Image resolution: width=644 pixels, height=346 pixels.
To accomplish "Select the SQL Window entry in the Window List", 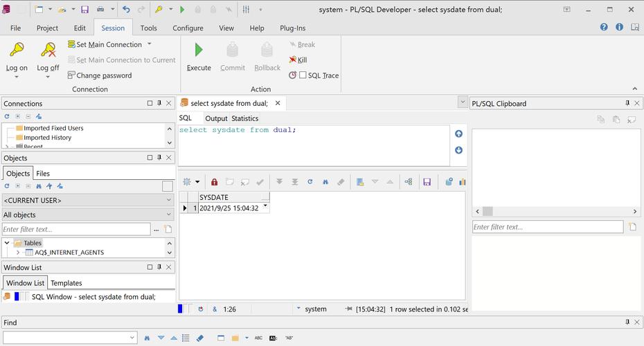I will click(89, 296).
